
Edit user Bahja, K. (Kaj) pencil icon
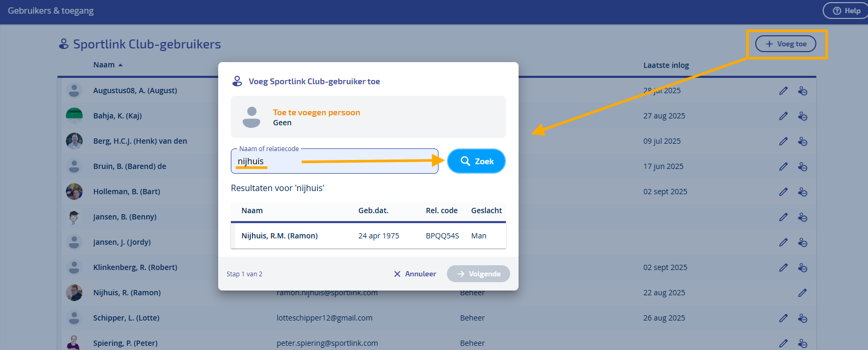[x=784, y=116]
